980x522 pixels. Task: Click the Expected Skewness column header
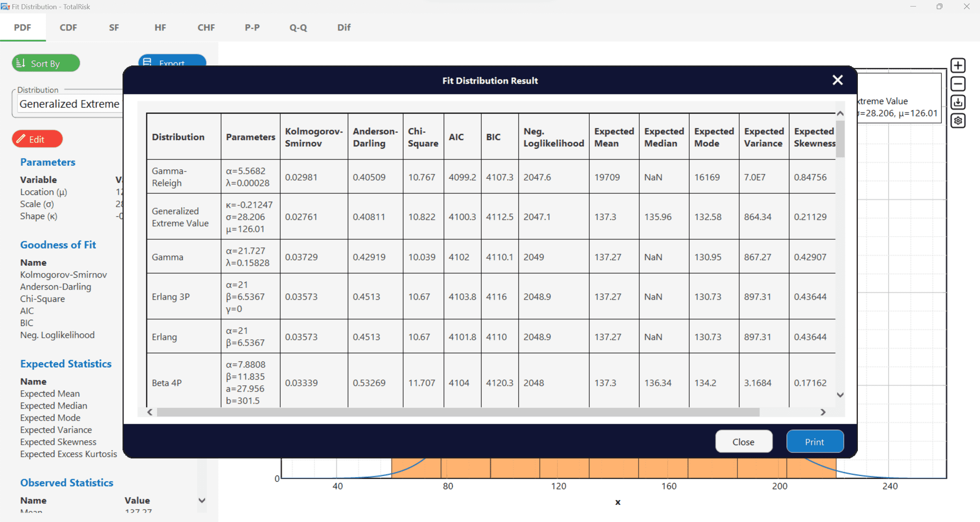[813, 137]
